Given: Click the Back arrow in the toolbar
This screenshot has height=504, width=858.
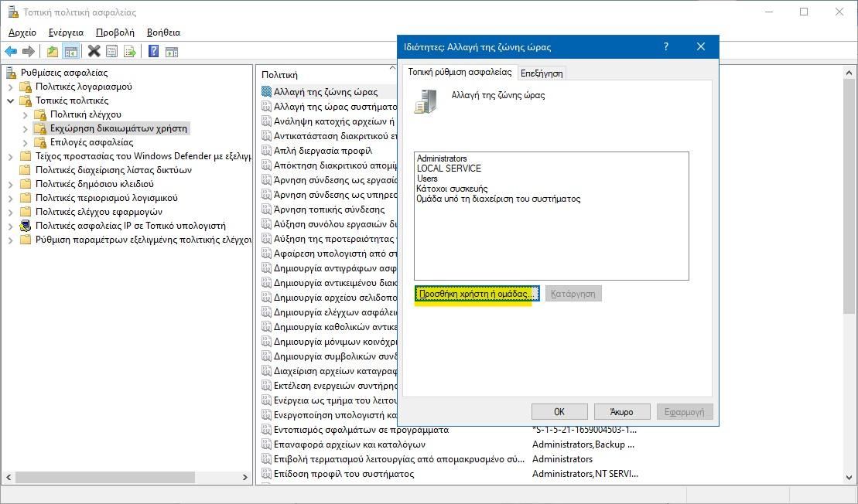Looking at the screenshot, I should click(11, 51).
